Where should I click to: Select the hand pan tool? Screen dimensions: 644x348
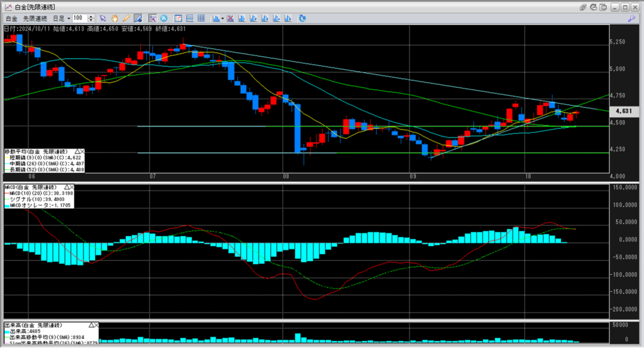[114, 18]
